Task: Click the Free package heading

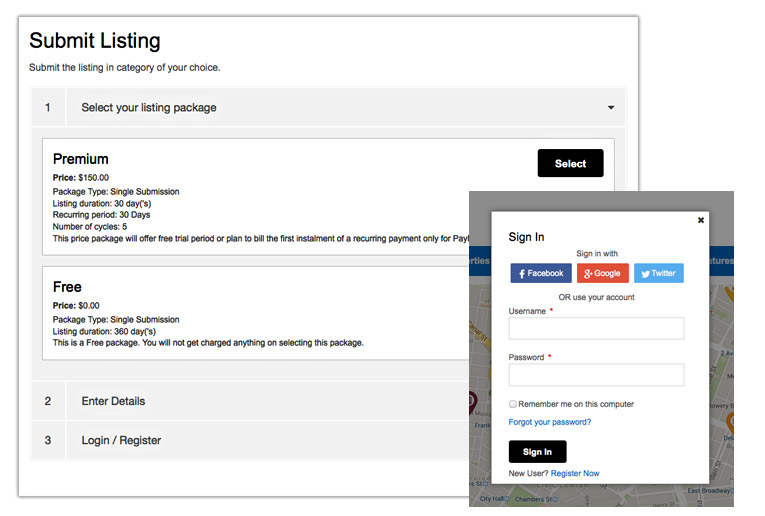Action: (67, 287)
